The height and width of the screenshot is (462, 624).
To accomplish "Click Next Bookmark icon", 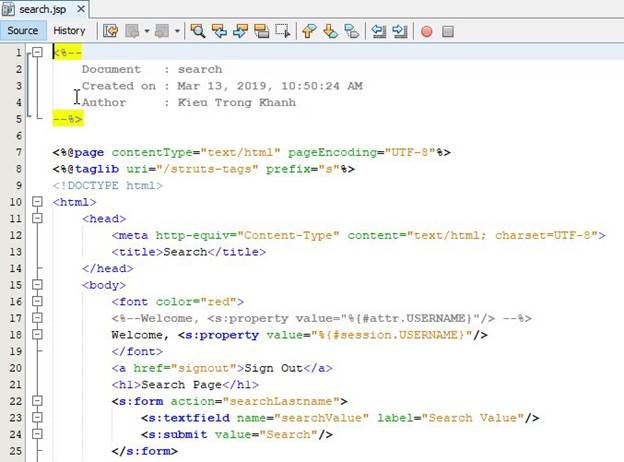I will pyautogui.click(x=330, y=31).
